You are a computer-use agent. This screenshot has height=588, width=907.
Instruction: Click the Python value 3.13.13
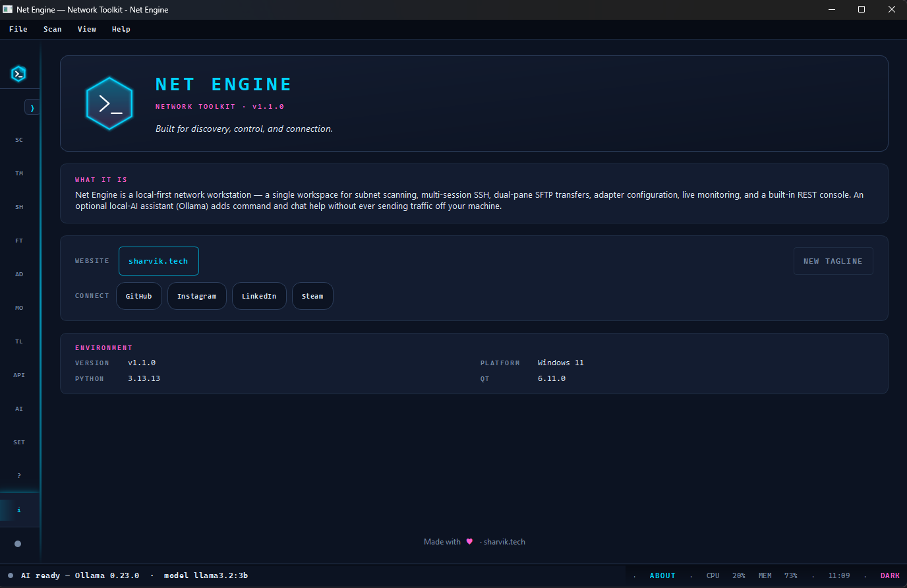144,378
